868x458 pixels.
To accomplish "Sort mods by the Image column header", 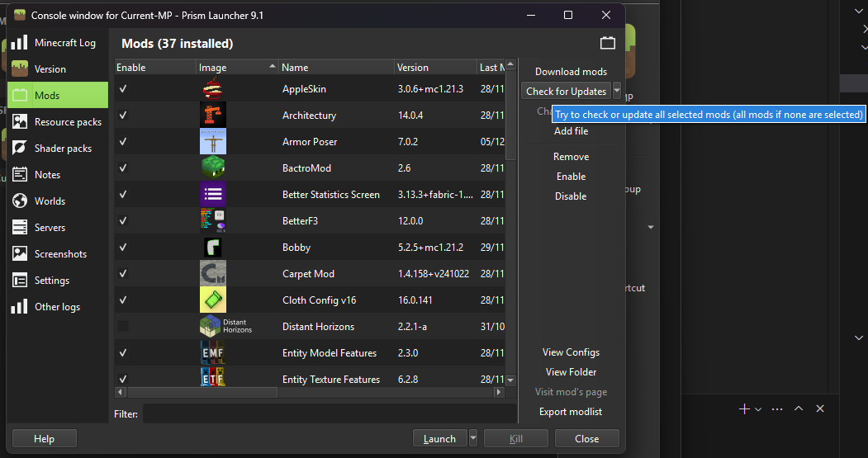I will [237, 68].
